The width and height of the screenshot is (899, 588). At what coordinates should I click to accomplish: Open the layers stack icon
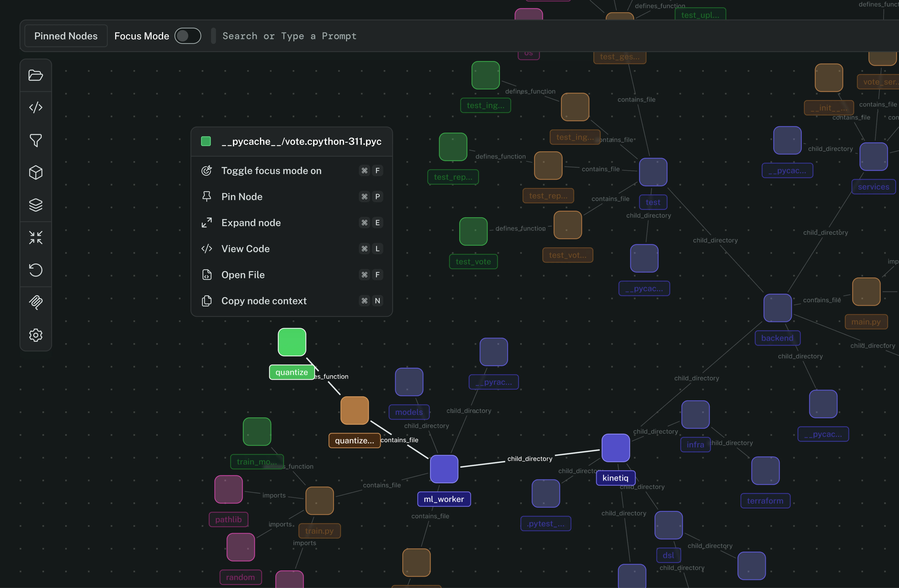pyautogui.click(x=36, y=205)
